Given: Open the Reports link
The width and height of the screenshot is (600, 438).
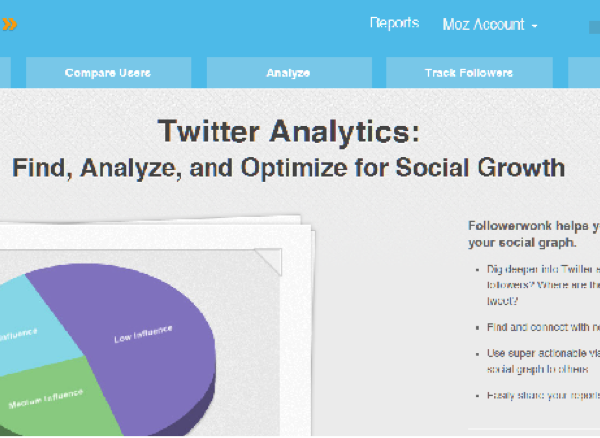Looking at the screenshot, I should point(394,24).
